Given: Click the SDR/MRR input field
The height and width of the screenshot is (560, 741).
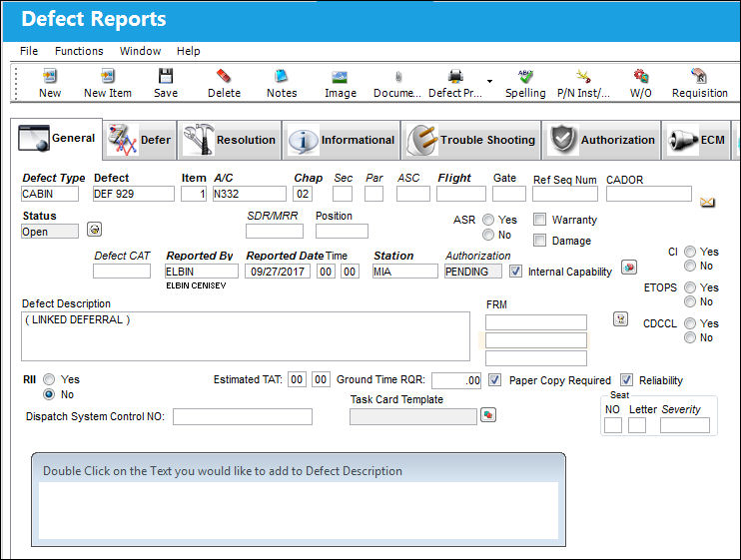Looking at the screenshot, I should pos(275,231).
